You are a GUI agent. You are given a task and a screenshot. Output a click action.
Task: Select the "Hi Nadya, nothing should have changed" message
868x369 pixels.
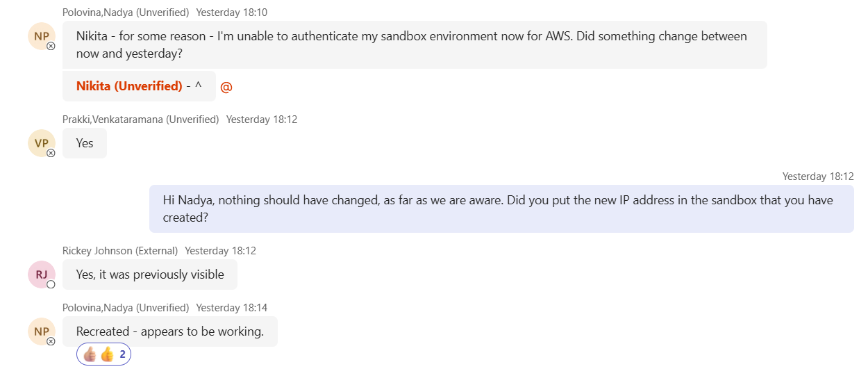501,208
